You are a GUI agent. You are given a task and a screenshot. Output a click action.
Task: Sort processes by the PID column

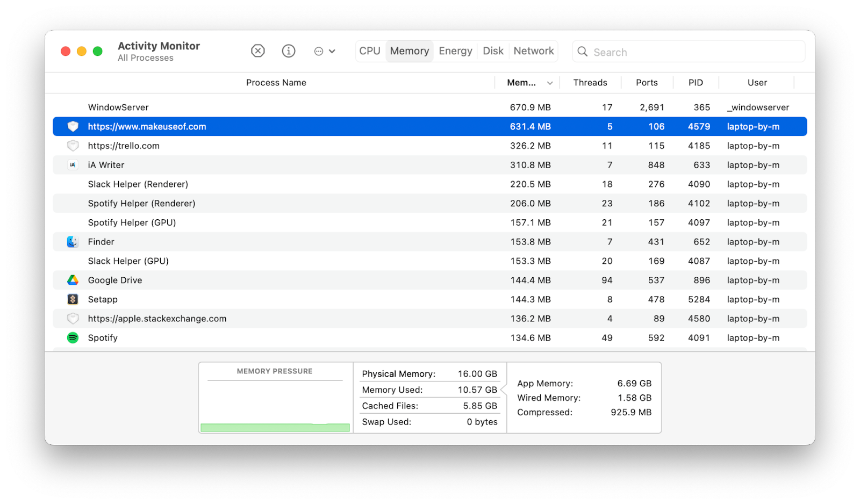pos(695,82)
